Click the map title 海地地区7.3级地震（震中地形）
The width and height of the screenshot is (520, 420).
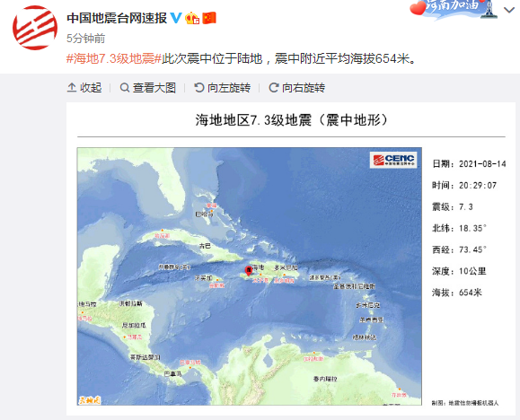pyautogui.click(x=291, y=120)
